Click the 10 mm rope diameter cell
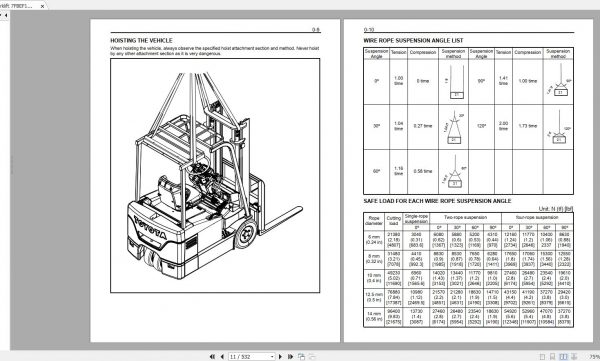This screenshot has width=600, height=361. point(374,278)
